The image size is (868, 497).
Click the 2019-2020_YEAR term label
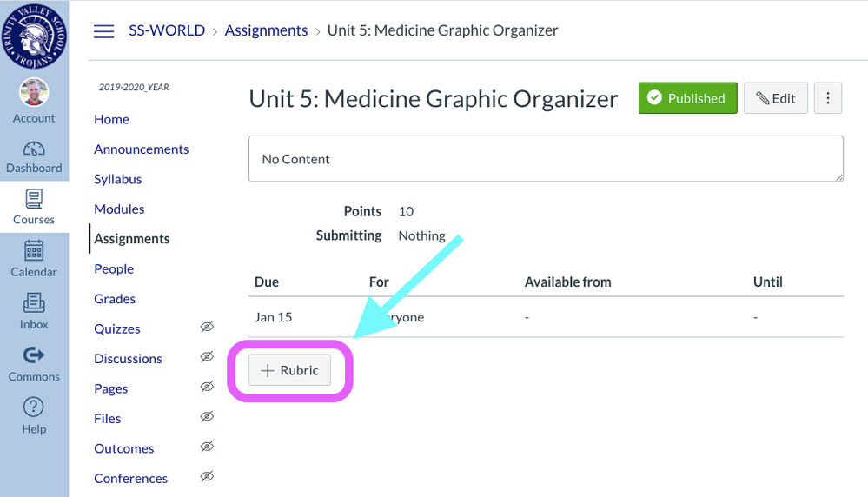tap(134, 87)
